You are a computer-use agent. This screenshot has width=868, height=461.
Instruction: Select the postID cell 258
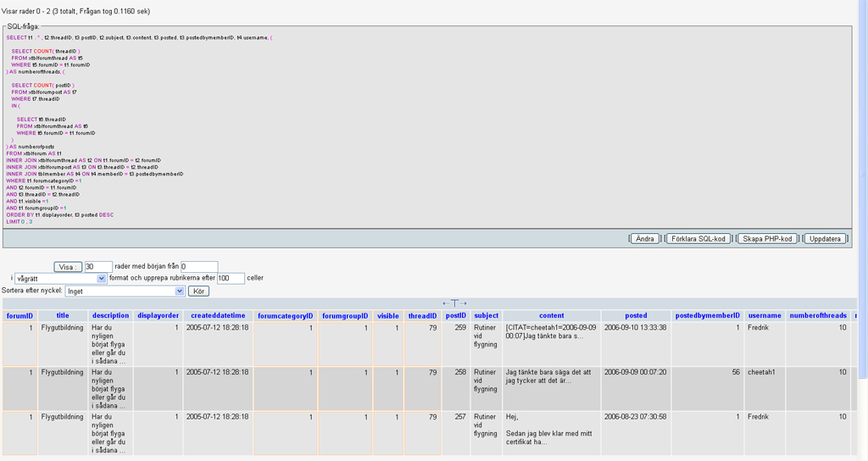[455, 389]
